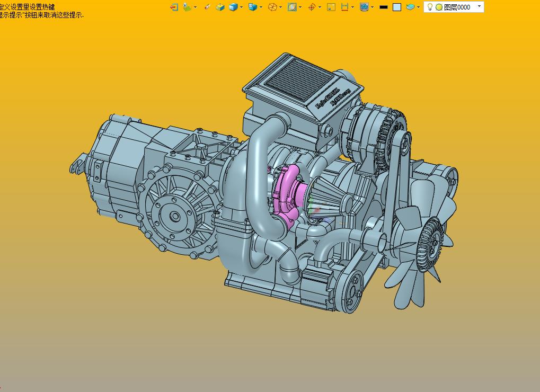The image size is (540, 392).
Task: Select the wireframe polygon mesh icon
Action: tap(272, 7)
